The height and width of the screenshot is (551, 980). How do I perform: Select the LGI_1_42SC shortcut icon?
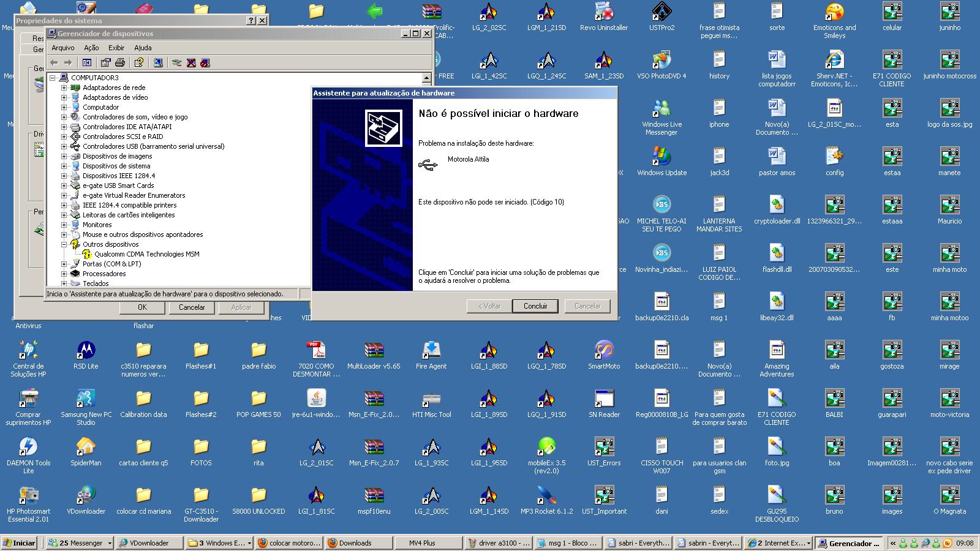tap(489, 65)
